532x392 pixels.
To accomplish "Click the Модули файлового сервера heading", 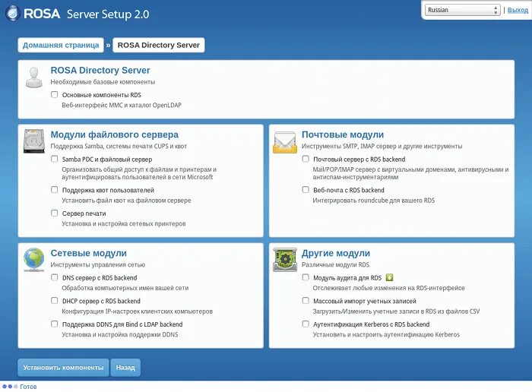I will (x=114, y=134).
